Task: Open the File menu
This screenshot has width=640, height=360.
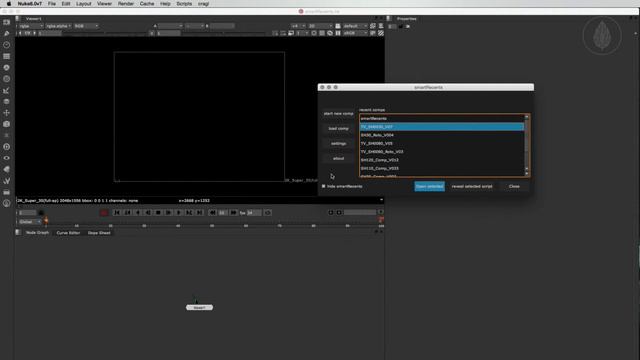Action: [52, 4]
